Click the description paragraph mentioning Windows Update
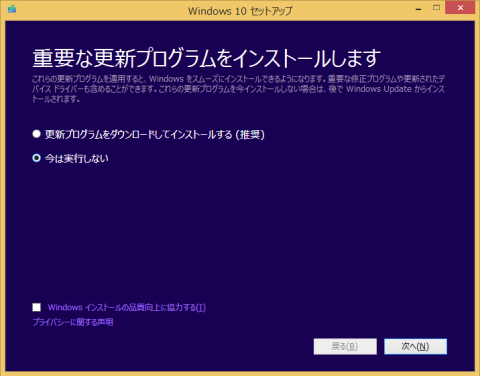Image resolution: width=480 pixels, height=376 pixels. pyautogui.click(x=238, y=89)
